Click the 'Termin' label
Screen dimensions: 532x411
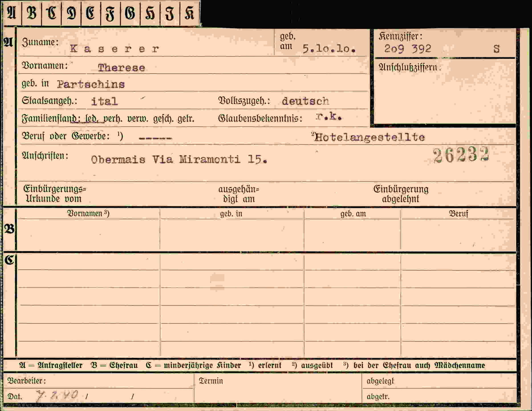click(x=211, y=381)
